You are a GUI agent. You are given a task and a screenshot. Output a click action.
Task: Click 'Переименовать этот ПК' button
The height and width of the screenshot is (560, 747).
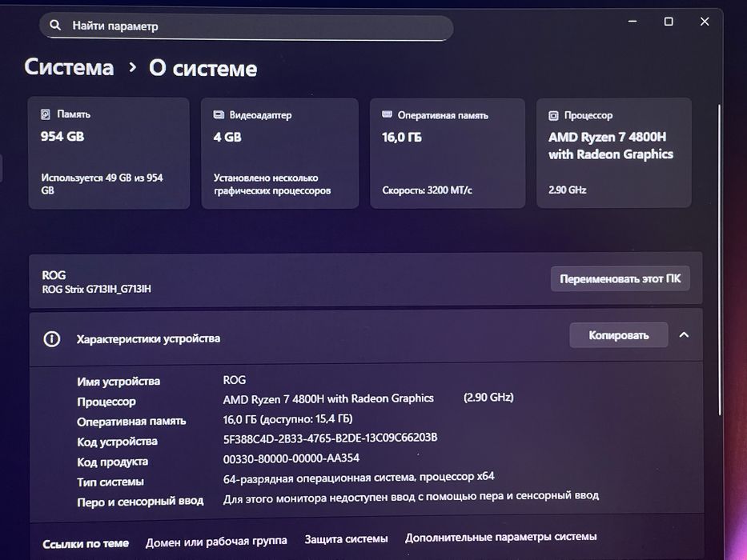coord(620,278)
